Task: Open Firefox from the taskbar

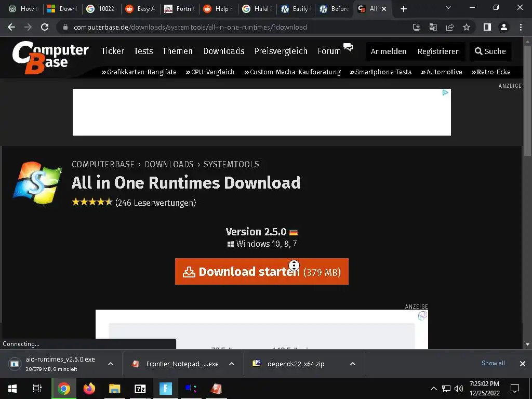Action: pos(89,389)
